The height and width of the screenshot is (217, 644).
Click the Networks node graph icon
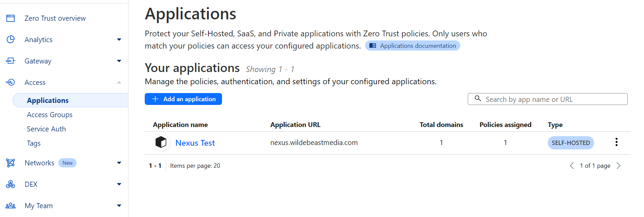[11, 163]
